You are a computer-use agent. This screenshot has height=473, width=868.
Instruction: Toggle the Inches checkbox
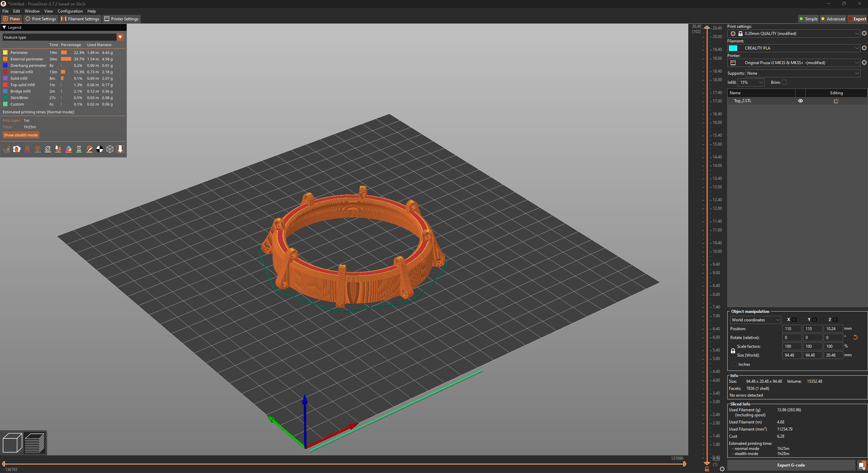[x=734, y=364]
